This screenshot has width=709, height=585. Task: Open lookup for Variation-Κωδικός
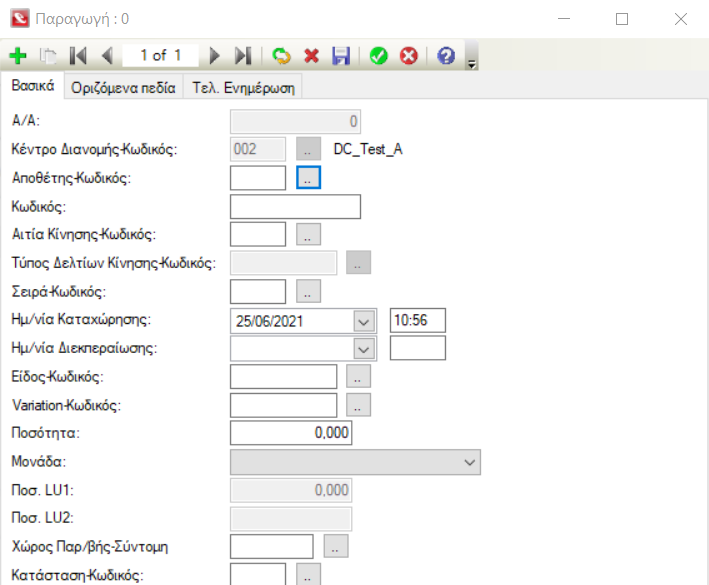(359, 405)
